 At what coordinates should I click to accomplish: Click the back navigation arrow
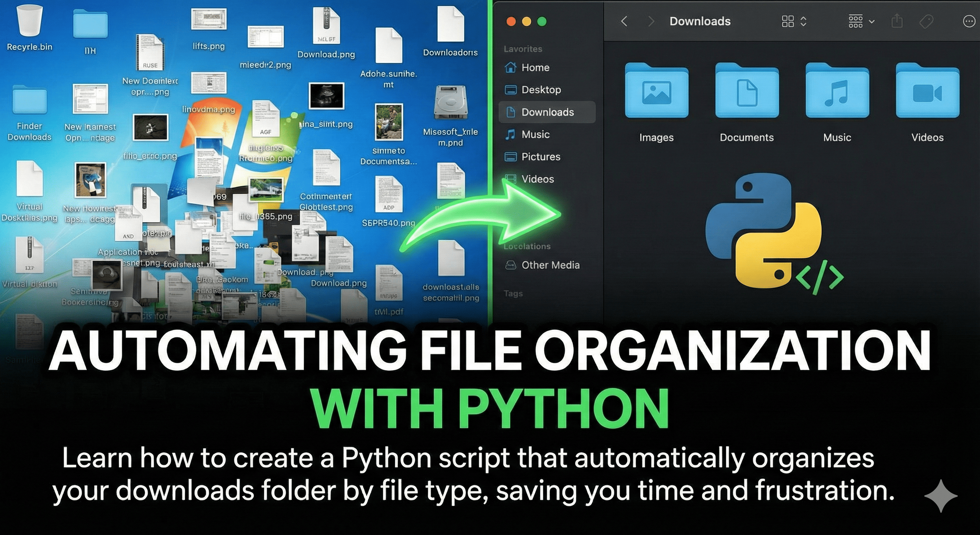point(624,21)
